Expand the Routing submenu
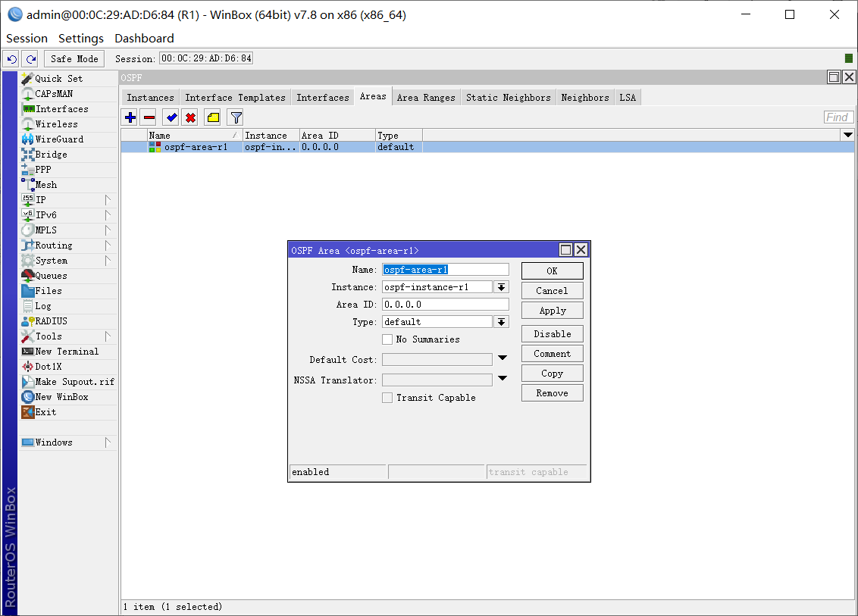 click(x=68, y=245)
